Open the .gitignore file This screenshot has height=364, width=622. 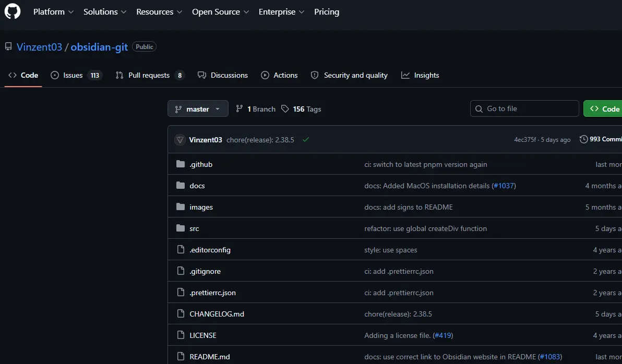205,271
